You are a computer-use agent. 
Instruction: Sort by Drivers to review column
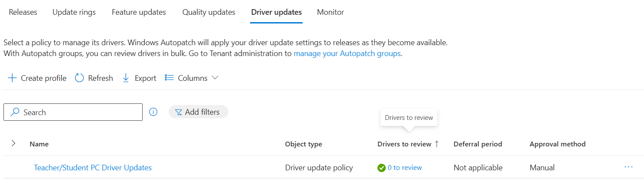(404, 144)
